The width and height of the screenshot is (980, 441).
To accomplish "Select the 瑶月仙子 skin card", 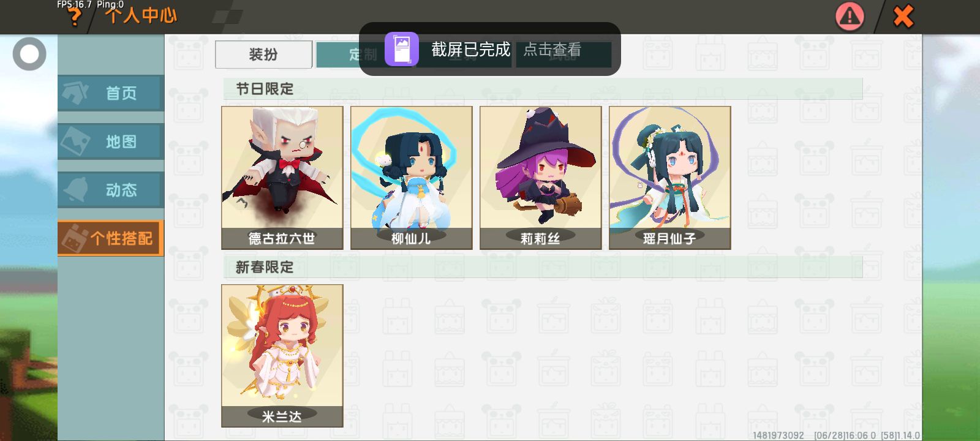I will (x=670, y=178).
